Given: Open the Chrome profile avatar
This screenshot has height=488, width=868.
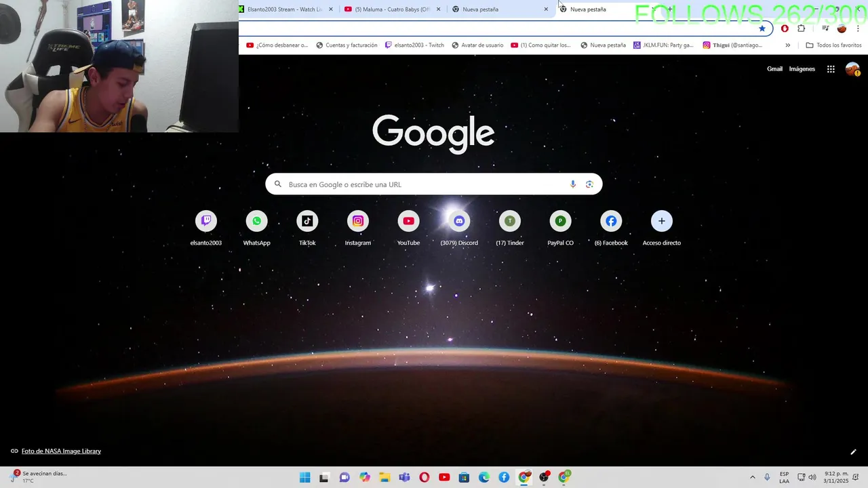Looking at the screenshot, I should 842,28.
